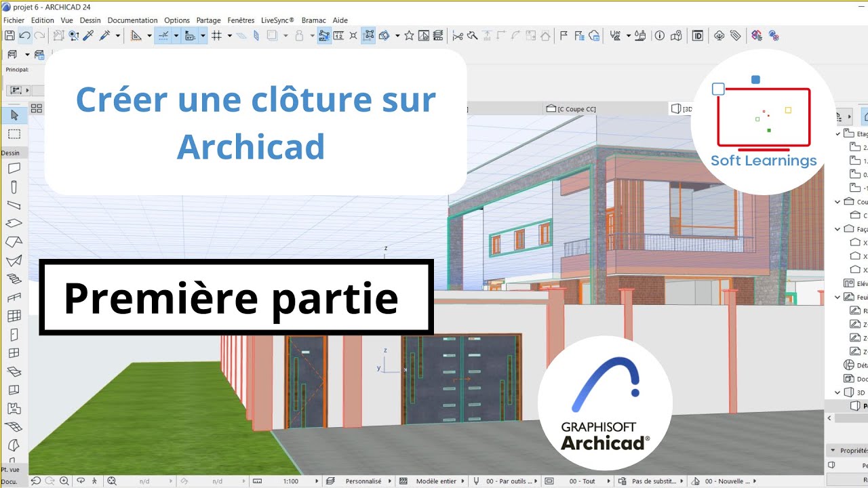This screenshot has height=488, width=868.
Task: Click the Favorites star icon
Action: [x=409, y=35]
